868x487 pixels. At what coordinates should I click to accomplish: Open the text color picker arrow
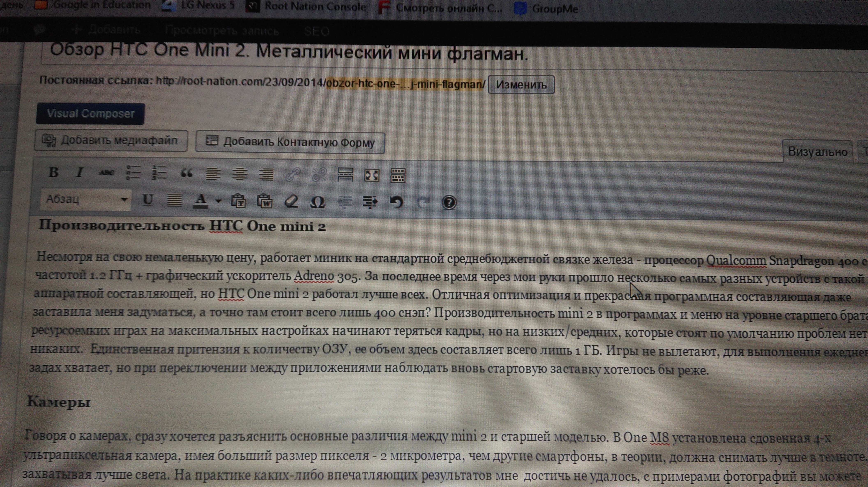pos(218,201)
